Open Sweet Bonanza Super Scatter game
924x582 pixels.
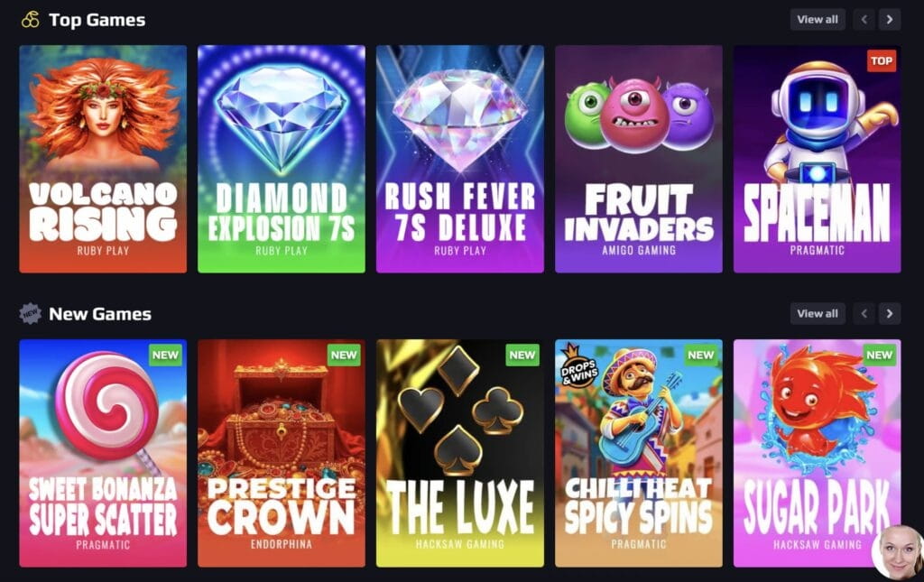(x=103, y=453)
